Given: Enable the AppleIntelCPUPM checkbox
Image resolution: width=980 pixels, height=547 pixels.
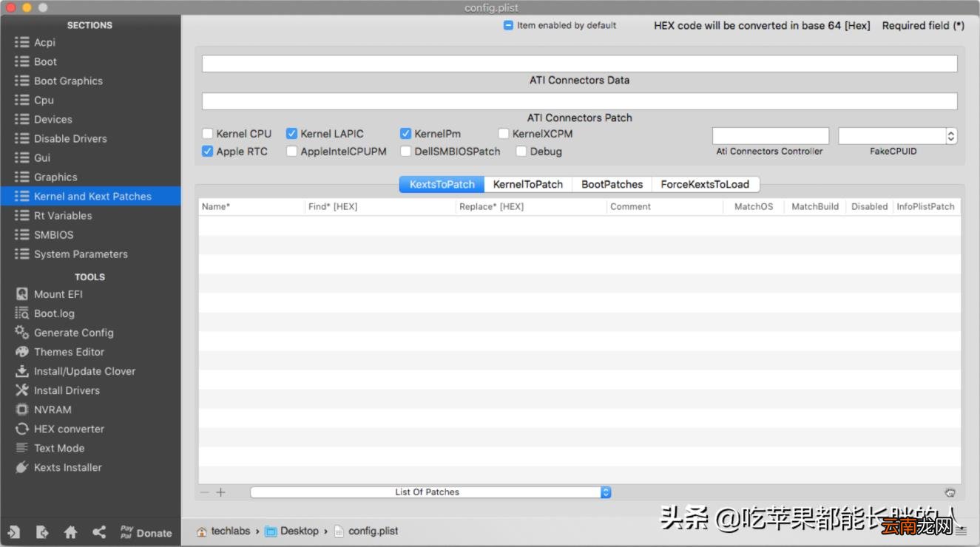Looking at the screenshot, I should coord(292,152).
